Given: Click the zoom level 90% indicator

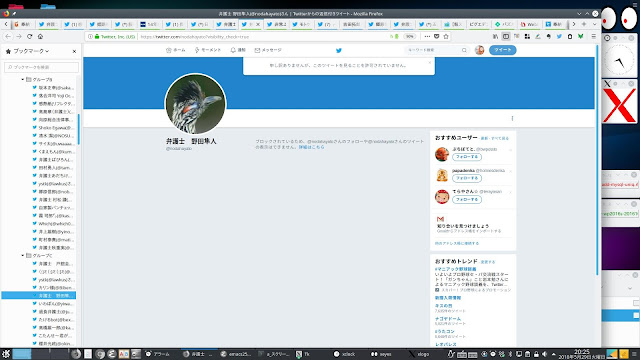Looking at the screenshot, I should click(x=409, y=36).
